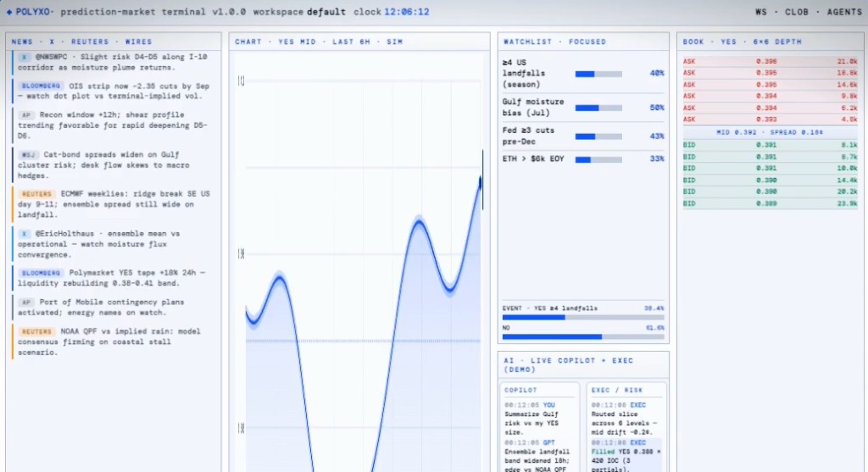This screenshot has width=868, height=472.
Task: Open the Reuters ECMWF weeklies headline
Action: (113, 204)
